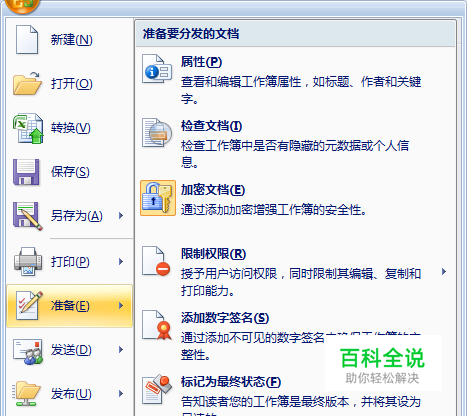The image size is (467, 416).
Task: Click the Inspect Document magnifier icon
Action: pos(157,133)
